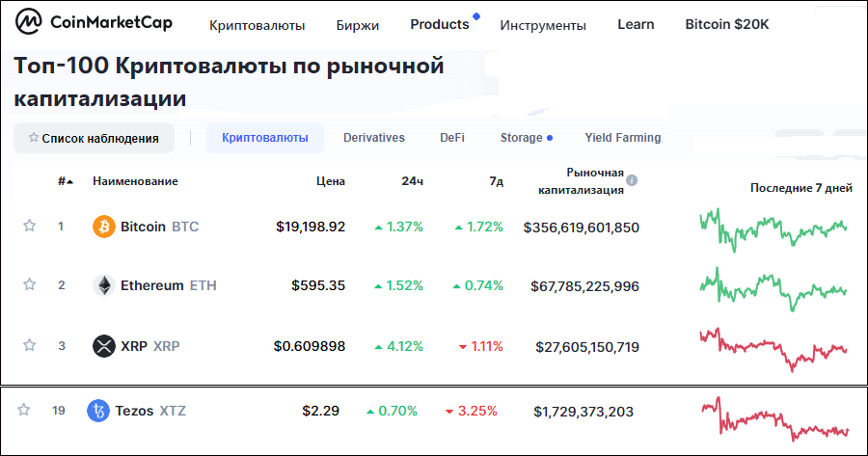Open the Bitcoin $20K link
The width and height of the screenshot is (868, 456).
(x=726, y=24)
